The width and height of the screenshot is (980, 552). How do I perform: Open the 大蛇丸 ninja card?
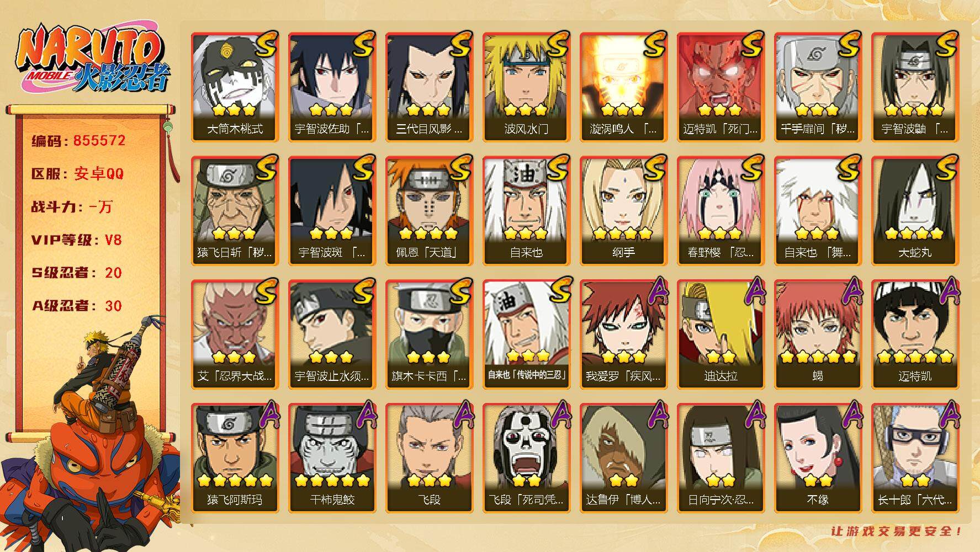[915, 210]
